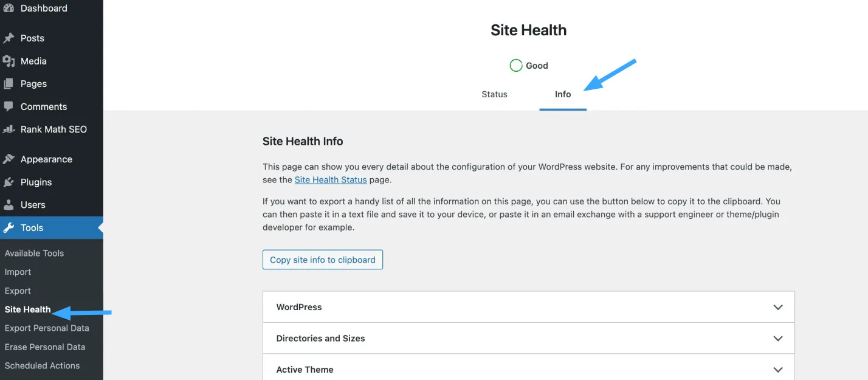
Task: Select Site Health in Tools submenu
Action: coord(27,309)
